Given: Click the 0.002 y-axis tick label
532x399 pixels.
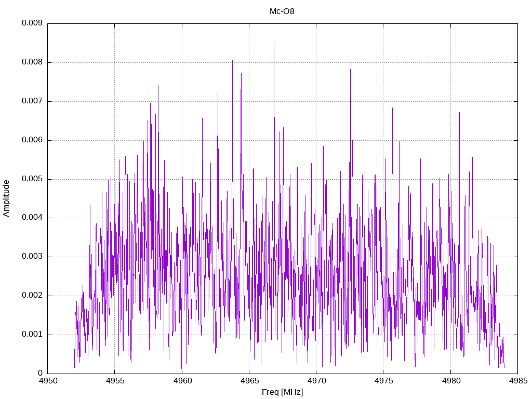Looking at the screenshot, I should (x=32, y=296).
